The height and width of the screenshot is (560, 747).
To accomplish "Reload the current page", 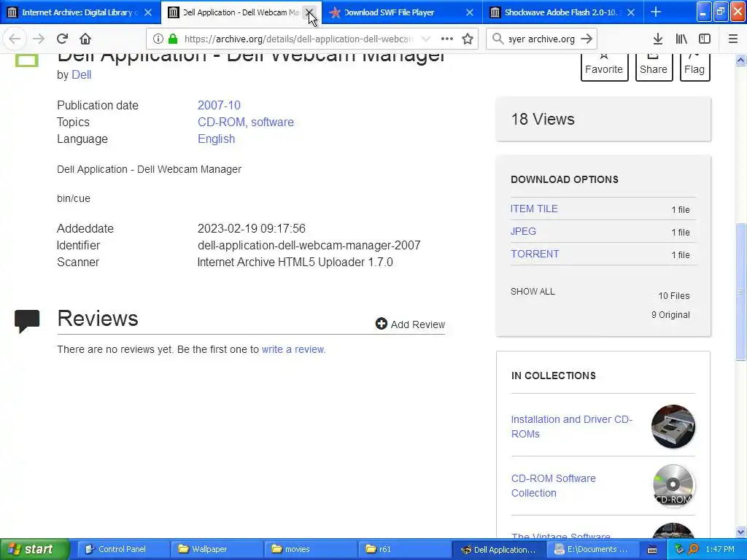I will [x=62, y=39].
